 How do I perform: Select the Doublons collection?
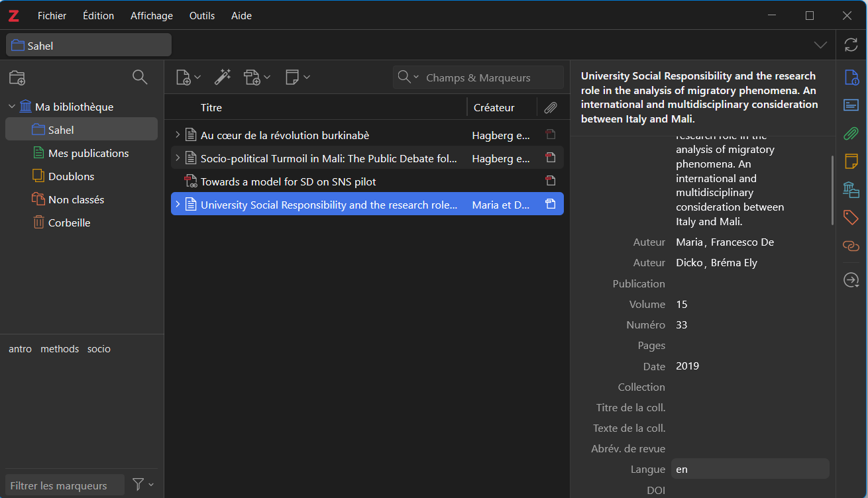(x=71, y=176)
